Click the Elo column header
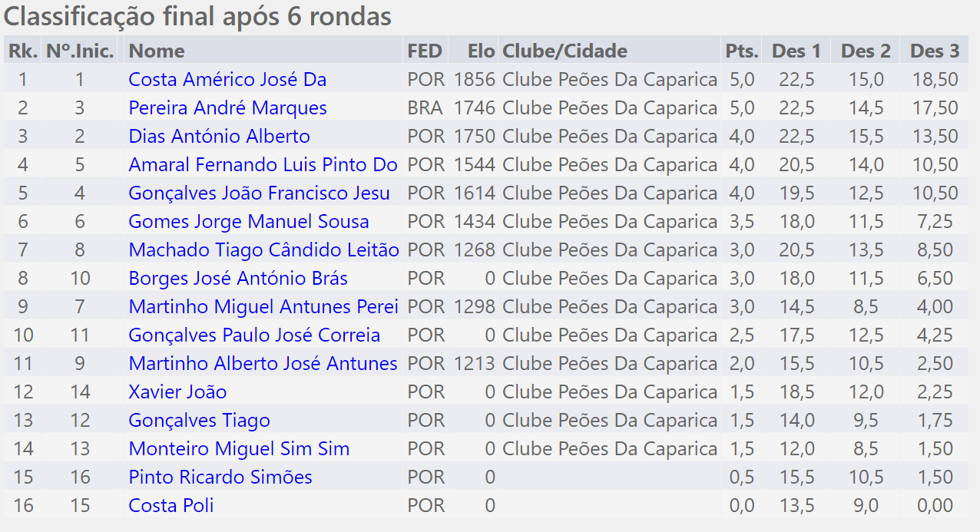Viewport: 980px width, 532px height. pos(482,51)
